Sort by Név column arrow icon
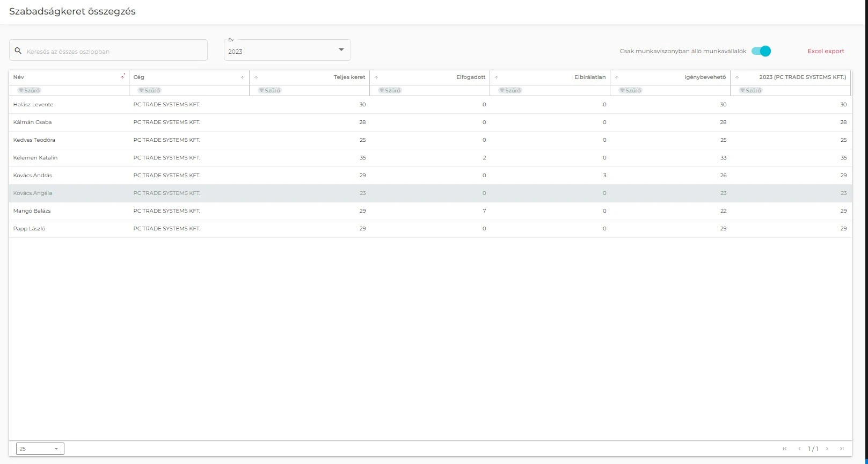Screen dimensions: 868x464 [122, 77]
